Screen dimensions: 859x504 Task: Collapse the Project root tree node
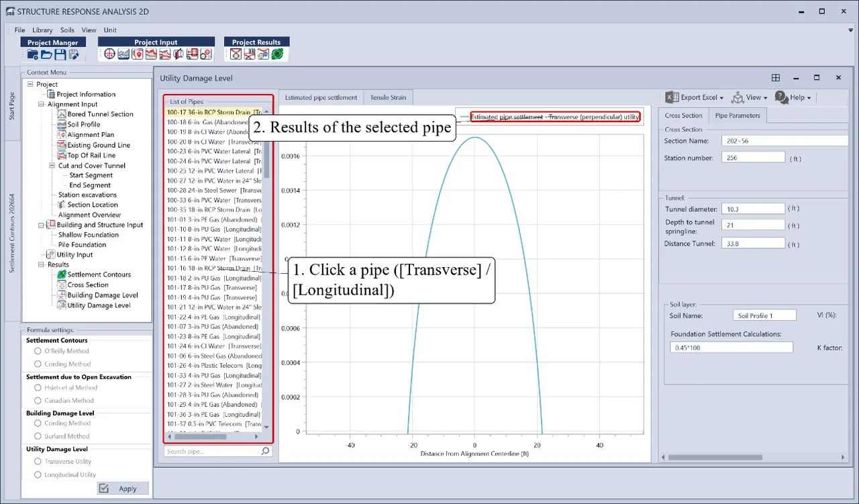click(x=30, y=85)
